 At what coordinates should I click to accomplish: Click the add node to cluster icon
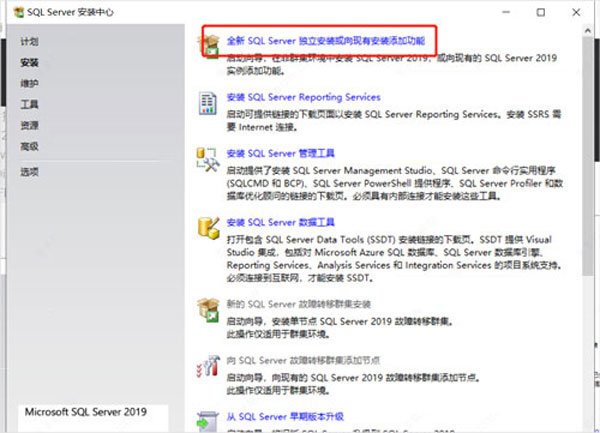208,366
